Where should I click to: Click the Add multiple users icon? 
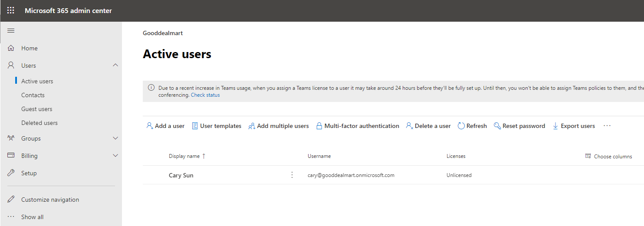(x=252, y=126)
